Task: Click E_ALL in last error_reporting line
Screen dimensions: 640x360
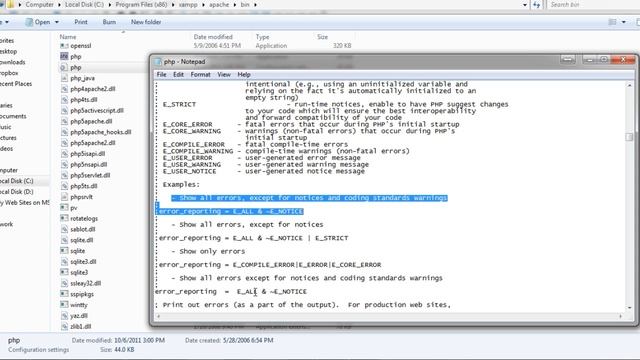Action: 247,291
